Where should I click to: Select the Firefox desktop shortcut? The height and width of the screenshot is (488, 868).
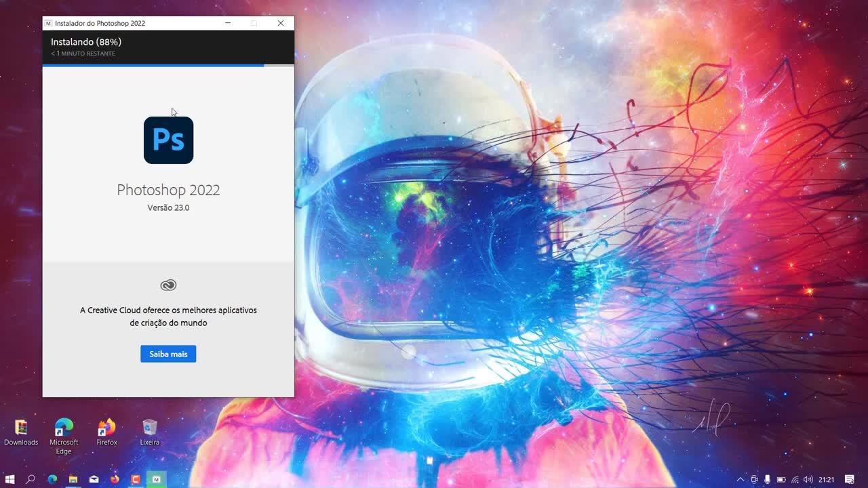(106, 432)
